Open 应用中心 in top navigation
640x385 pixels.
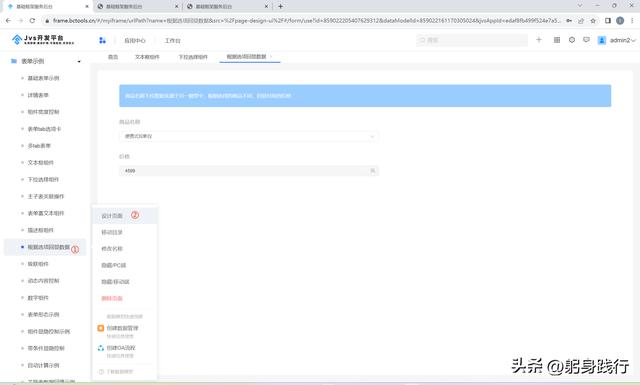pos(135,40)
